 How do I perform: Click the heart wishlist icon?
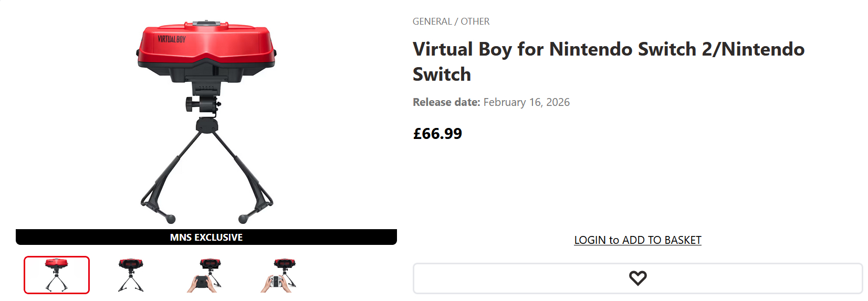(x=637, y=278)
